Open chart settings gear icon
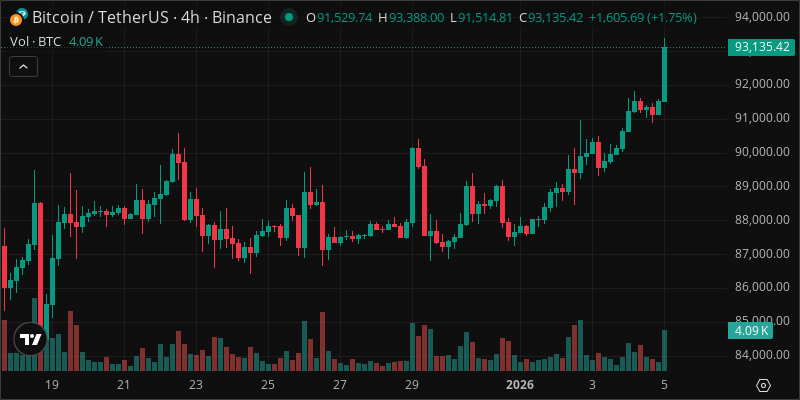Image resolution: width=800 pixels, height=400 pixels. [x=763, y=386]
